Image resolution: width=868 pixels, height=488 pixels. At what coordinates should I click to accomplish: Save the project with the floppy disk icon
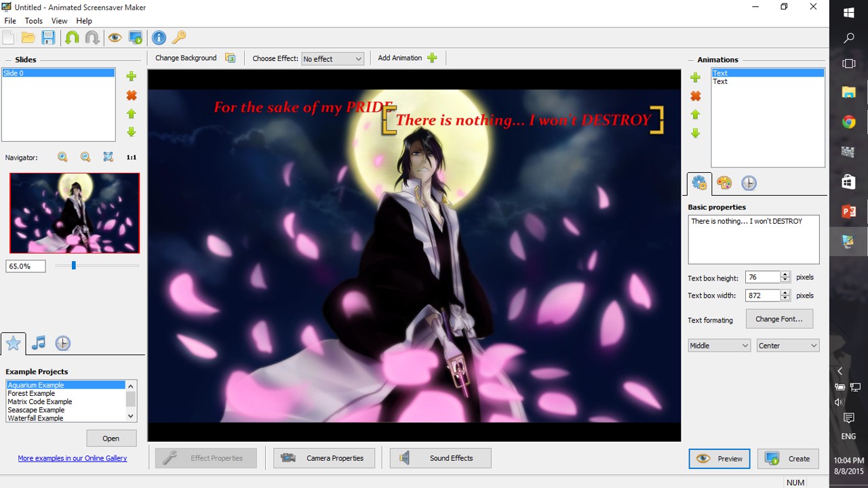[48, 38]
